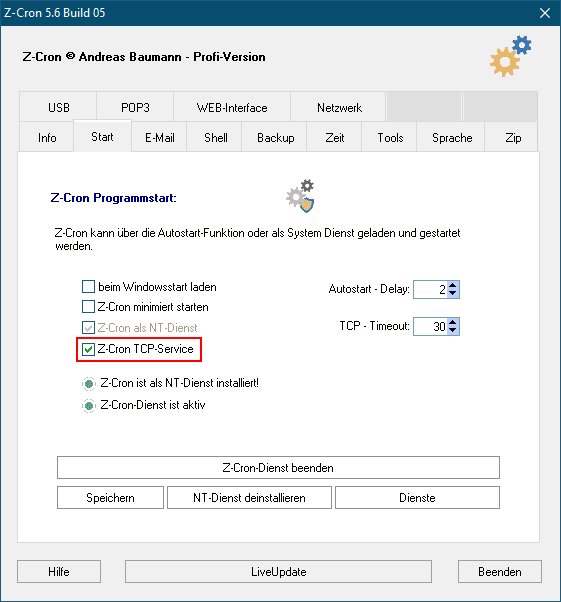Increase TCP-Timeout with the up arrow

[453, 322]
